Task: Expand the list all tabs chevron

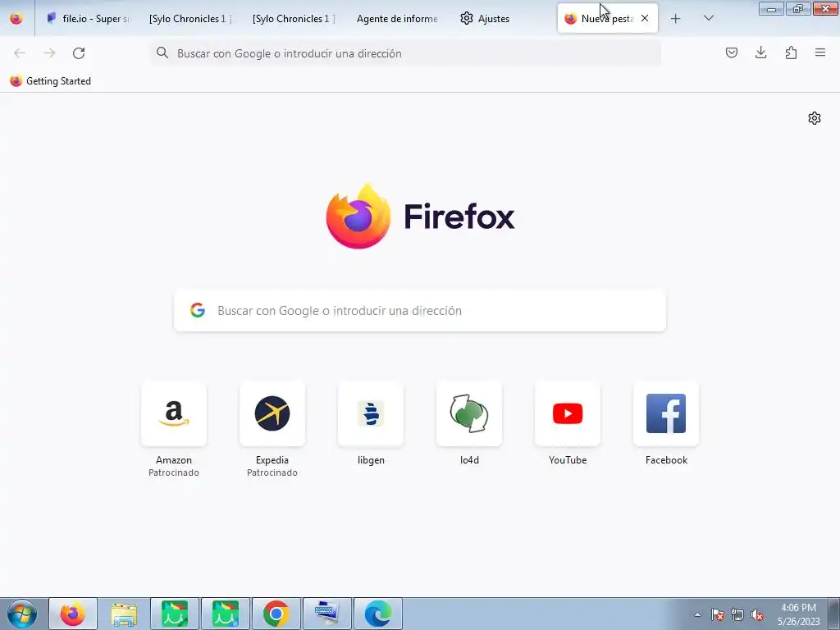Action: pyautogui.click(x=708, y=18)
